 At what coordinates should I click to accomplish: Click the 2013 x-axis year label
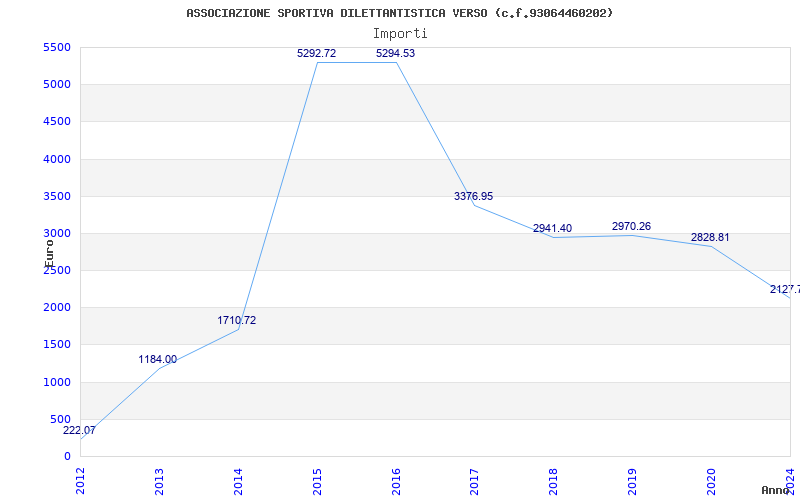159,482
